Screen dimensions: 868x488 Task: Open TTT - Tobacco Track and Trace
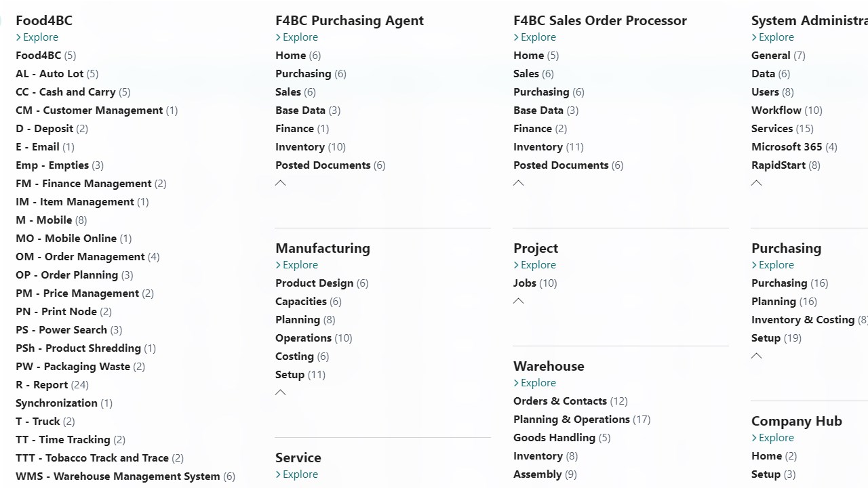click(92, 458)
